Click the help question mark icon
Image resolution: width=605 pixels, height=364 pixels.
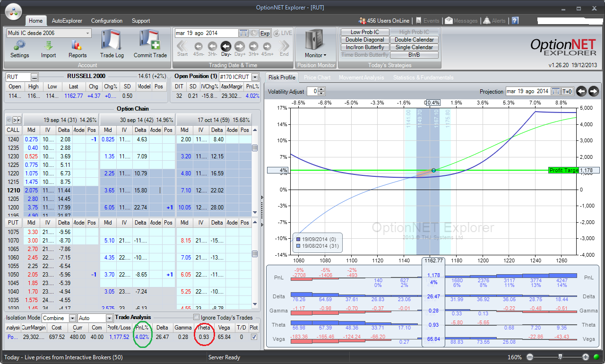[515, 21]
